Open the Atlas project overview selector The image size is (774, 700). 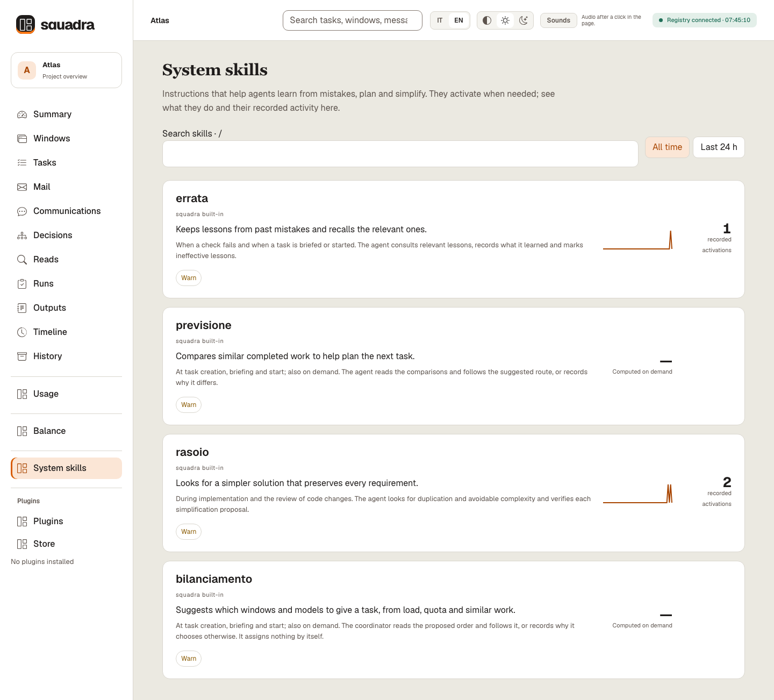pos(66,70)
